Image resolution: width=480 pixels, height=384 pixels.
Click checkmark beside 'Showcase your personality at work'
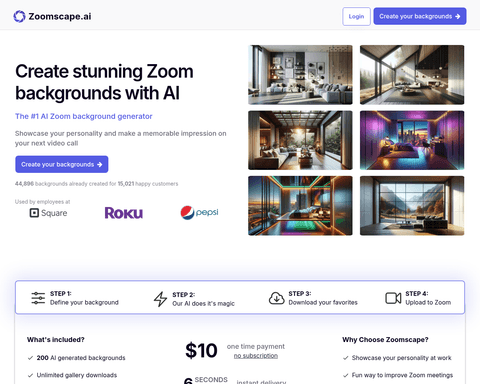click(346, 358)
